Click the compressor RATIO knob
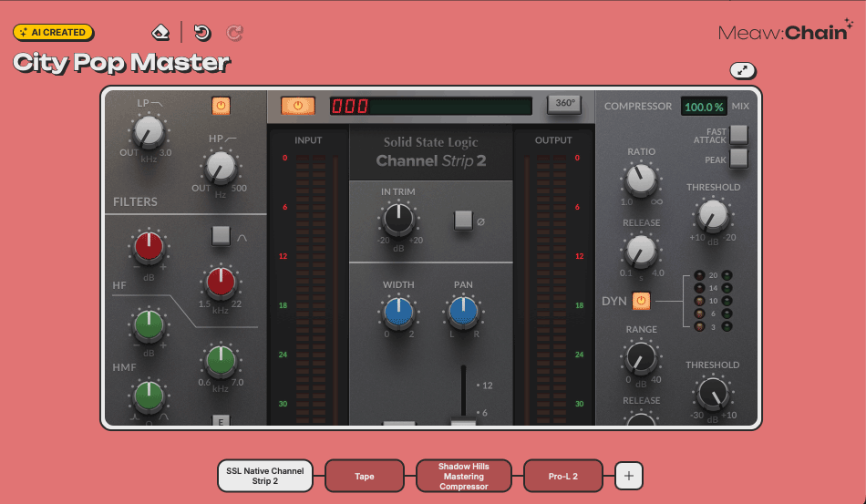 [641, 180]
